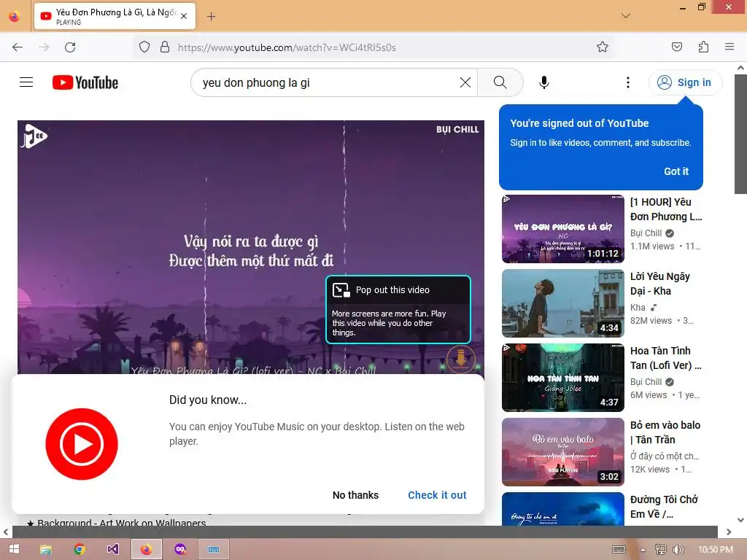The width and height of the screenshot is (747, 560).
Task: Go to YouTube home via logo
Action: [85, 82]
